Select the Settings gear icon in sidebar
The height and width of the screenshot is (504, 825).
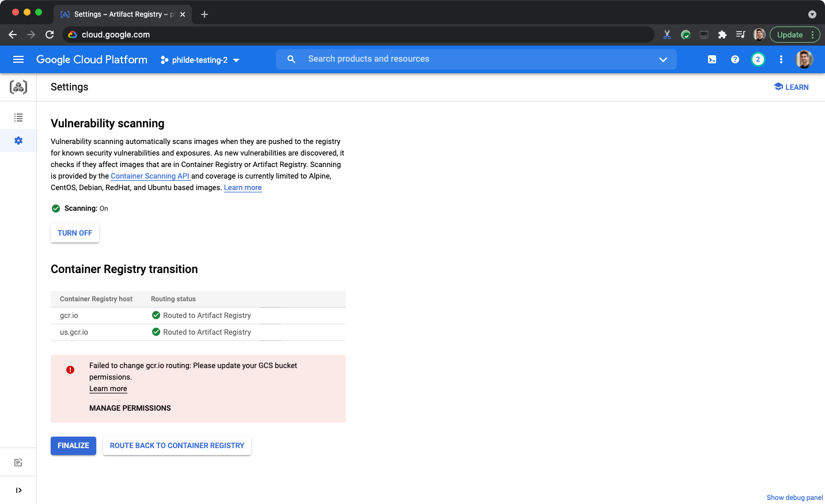coord(18,141)
